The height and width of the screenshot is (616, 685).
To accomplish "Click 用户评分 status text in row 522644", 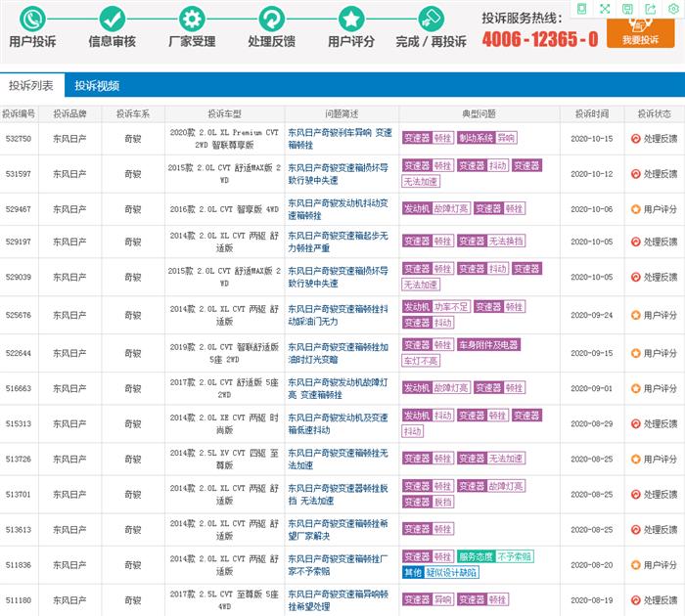I will coord(660,353).
